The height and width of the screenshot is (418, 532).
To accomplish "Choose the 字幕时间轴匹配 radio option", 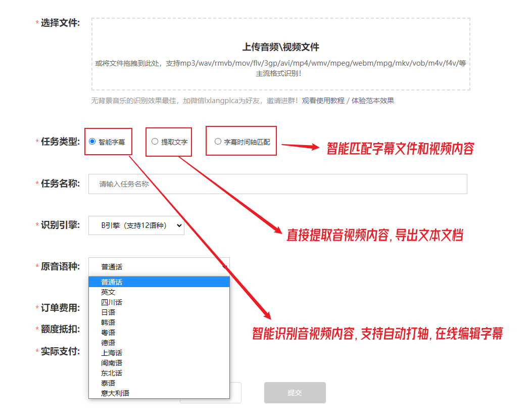I will tap(218, 142).
